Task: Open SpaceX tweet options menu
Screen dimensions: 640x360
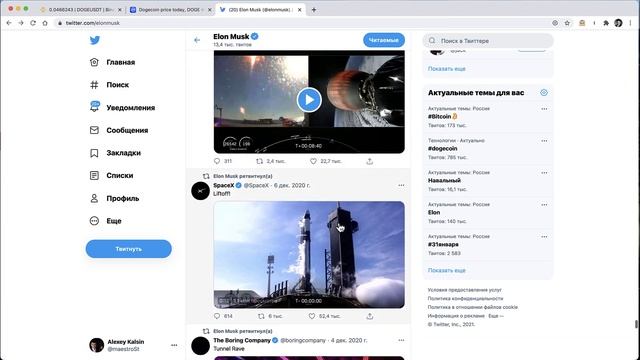Action: (401, 185)
